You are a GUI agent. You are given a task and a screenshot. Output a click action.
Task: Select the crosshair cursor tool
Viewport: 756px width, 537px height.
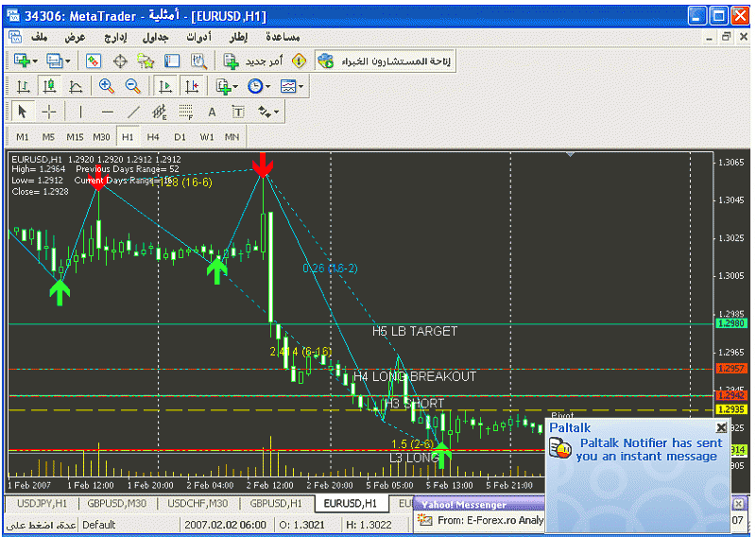pyautogui.click(x=49, y=112)
